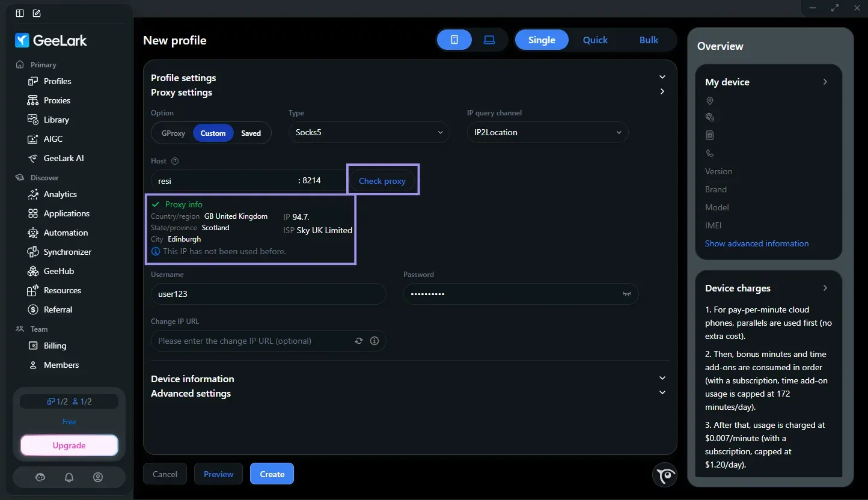Collapse the Proxy settings section
The height and width of the screenshot is (500, 868).
(662, 91)
